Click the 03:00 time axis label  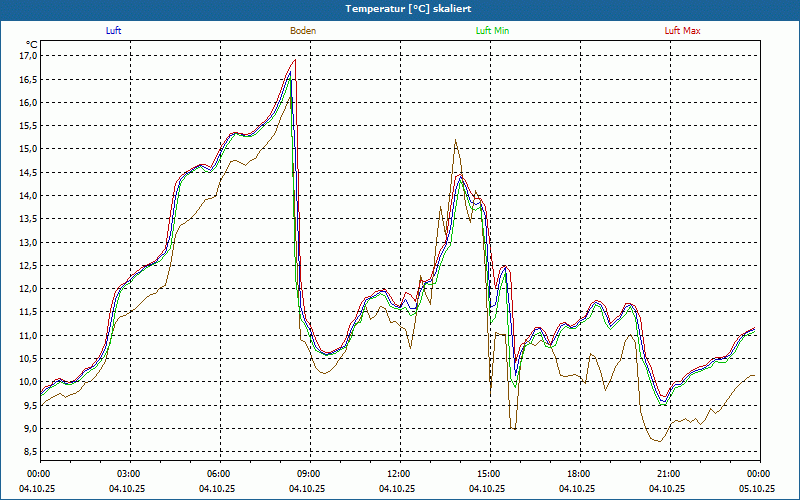coord(129,474)
